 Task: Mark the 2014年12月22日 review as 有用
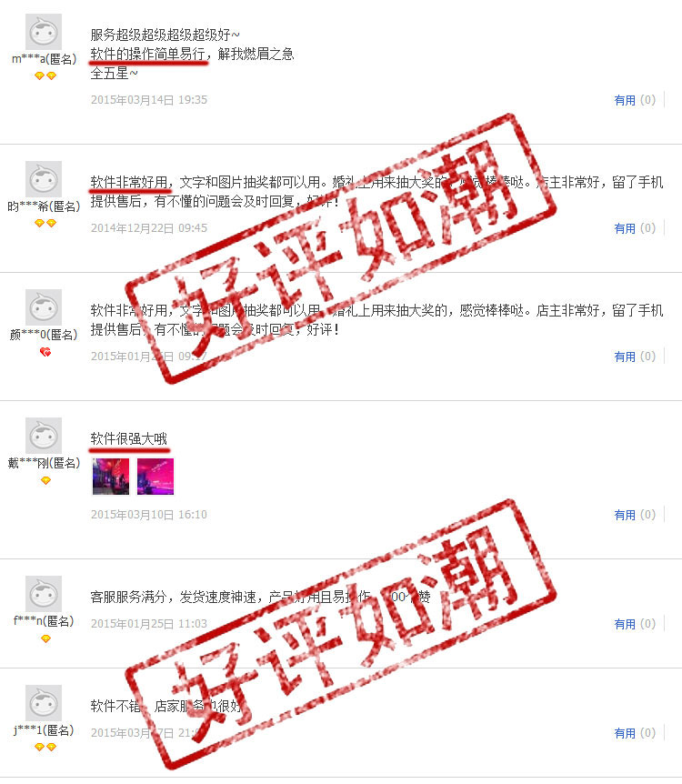[x=625, y=228]
